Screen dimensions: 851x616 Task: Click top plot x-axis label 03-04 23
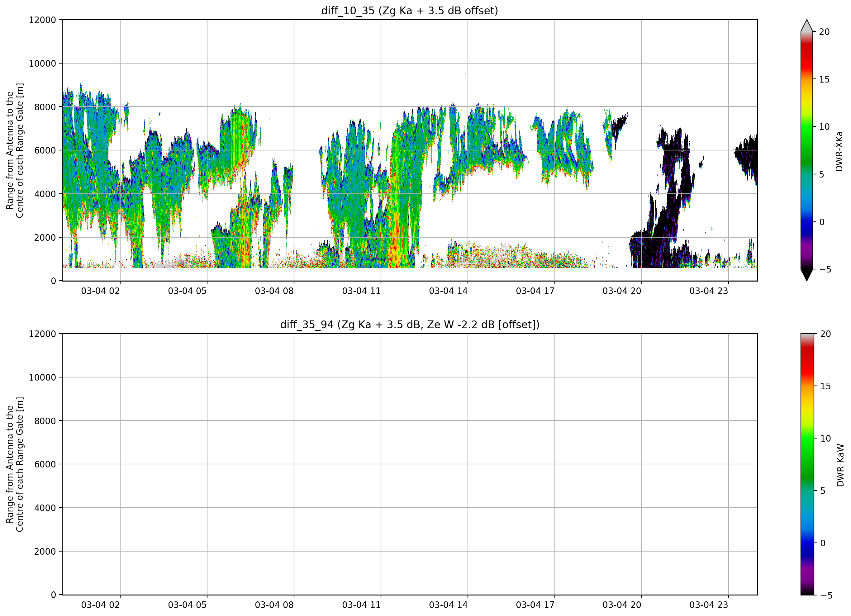coord(709,291)
